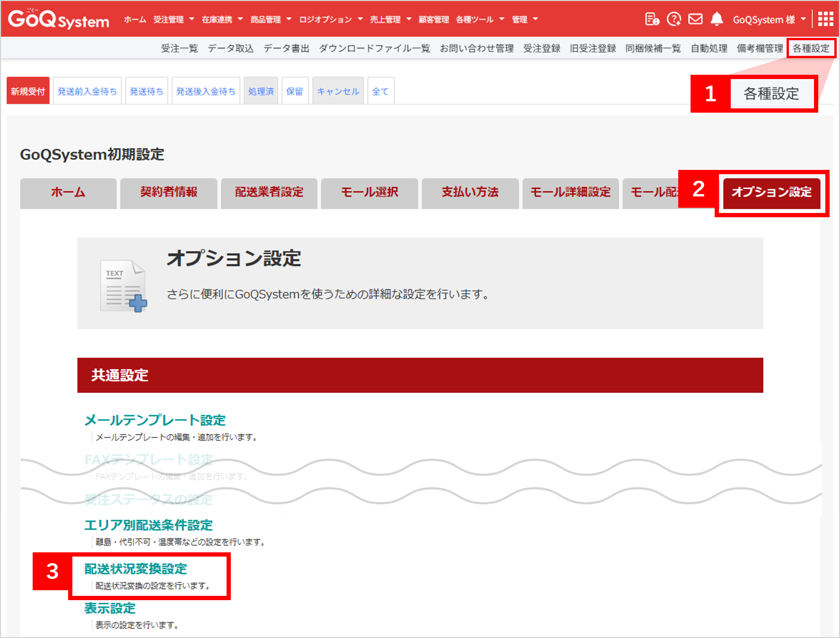The width and height of the screenshot is (840, 638).
Task: Show the キャンセル status tab
Action: (338, 91)
